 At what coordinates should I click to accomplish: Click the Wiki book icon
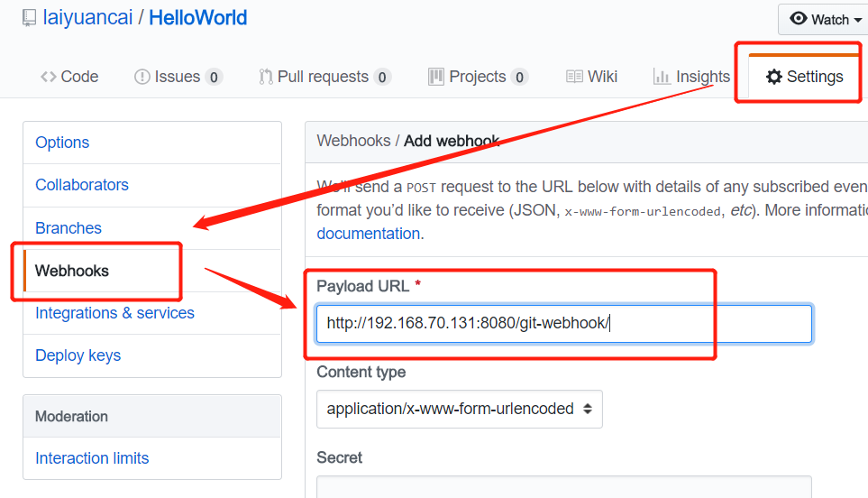(574, 78)
